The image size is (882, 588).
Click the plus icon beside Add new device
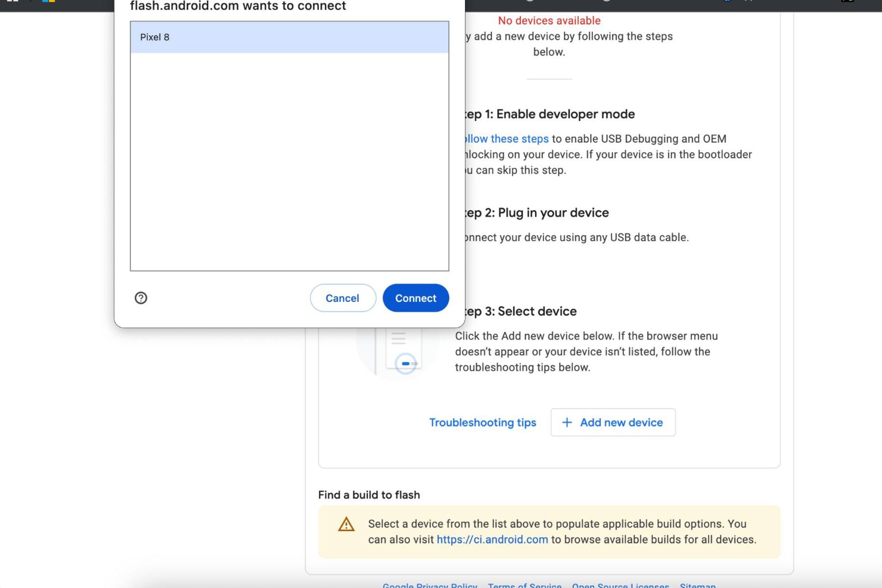pyautogui.click(x=567, y=422)
